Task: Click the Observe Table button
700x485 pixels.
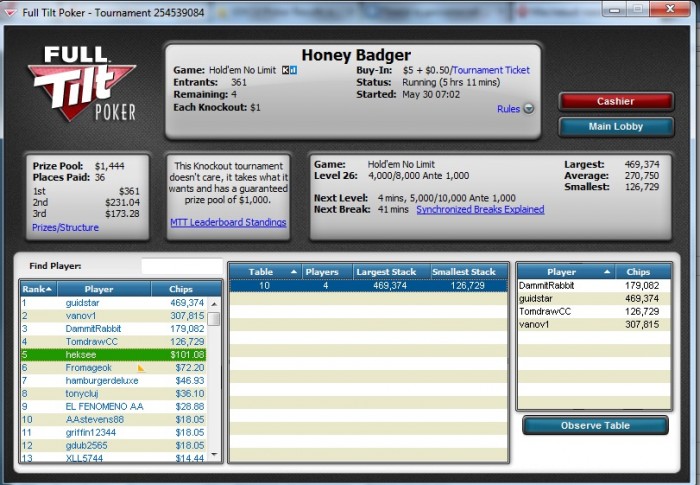Action: [595, 426]
